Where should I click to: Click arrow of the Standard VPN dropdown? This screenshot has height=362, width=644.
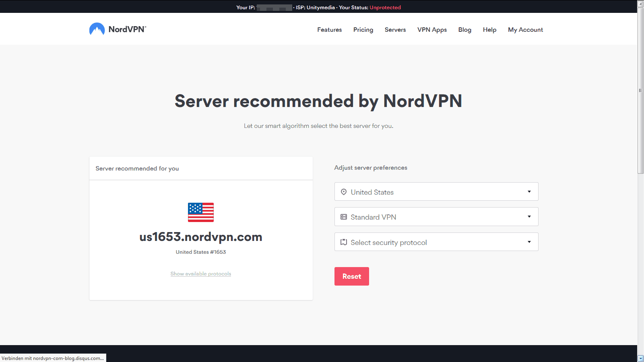click(529, 216)
